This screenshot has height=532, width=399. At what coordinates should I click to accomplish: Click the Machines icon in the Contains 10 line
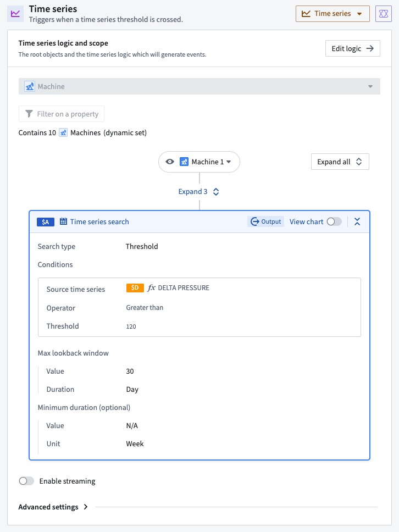[x=63, y=132]
